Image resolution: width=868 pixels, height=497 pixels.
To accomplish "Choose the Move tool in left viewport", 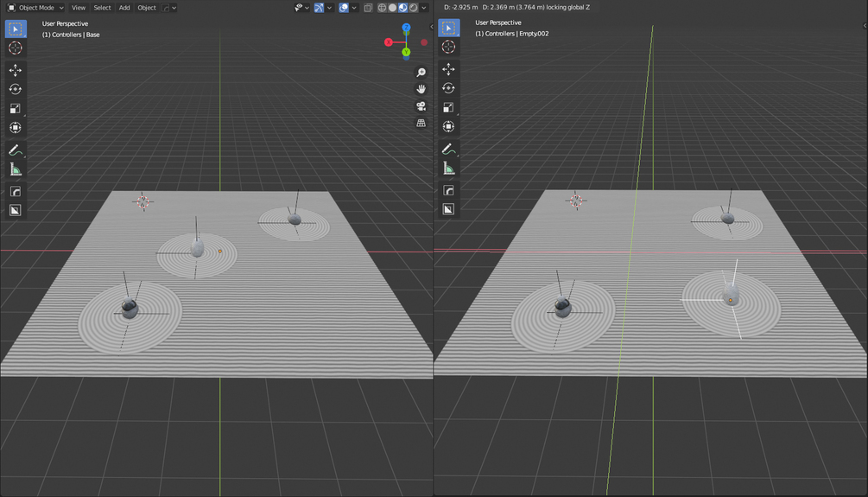I will (x=16, y=70).
